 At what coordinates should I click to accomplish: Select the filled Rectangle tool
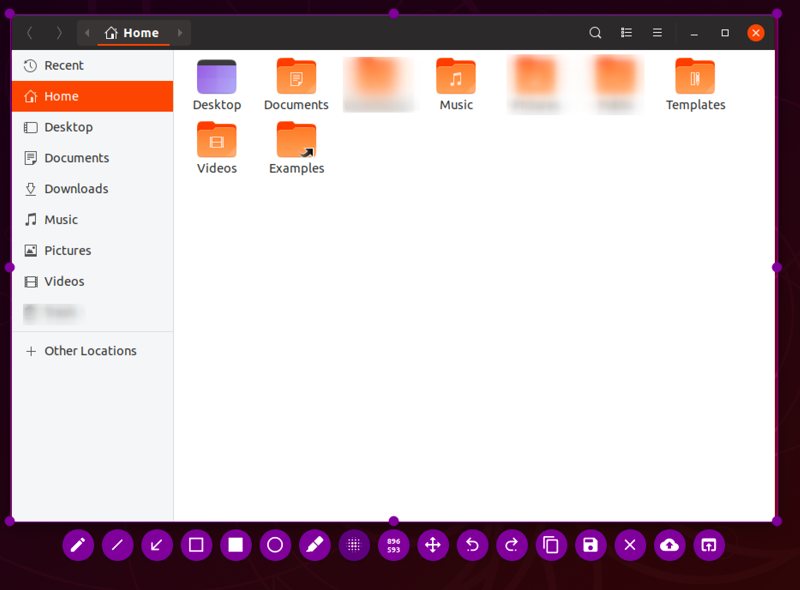click(236, 545)
